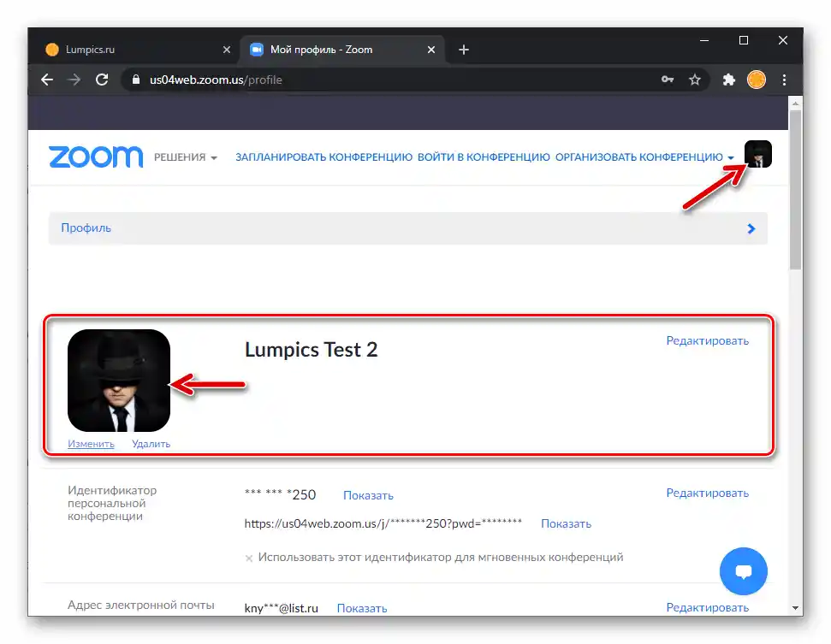
Task: Reload the Zoom profile page
Action: pyautogui.click(x=102, y=80)
